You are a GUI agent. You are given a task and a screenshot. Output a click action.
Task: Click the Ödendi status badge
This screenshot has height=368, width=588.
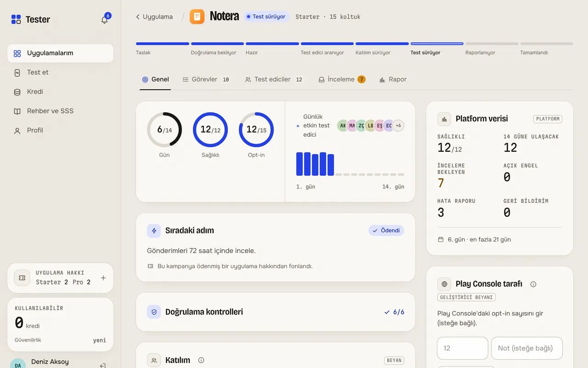click(386, 230)
